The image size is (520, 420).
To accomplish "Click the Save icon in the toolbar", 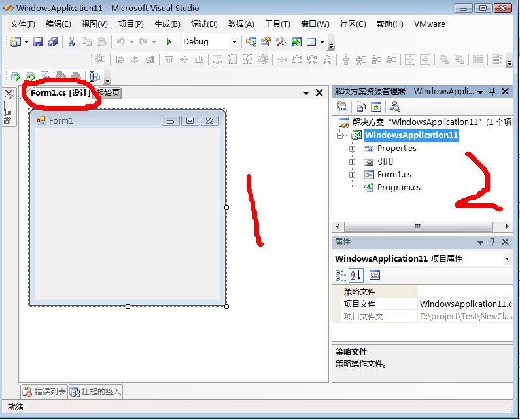I will tap(38, 42).
